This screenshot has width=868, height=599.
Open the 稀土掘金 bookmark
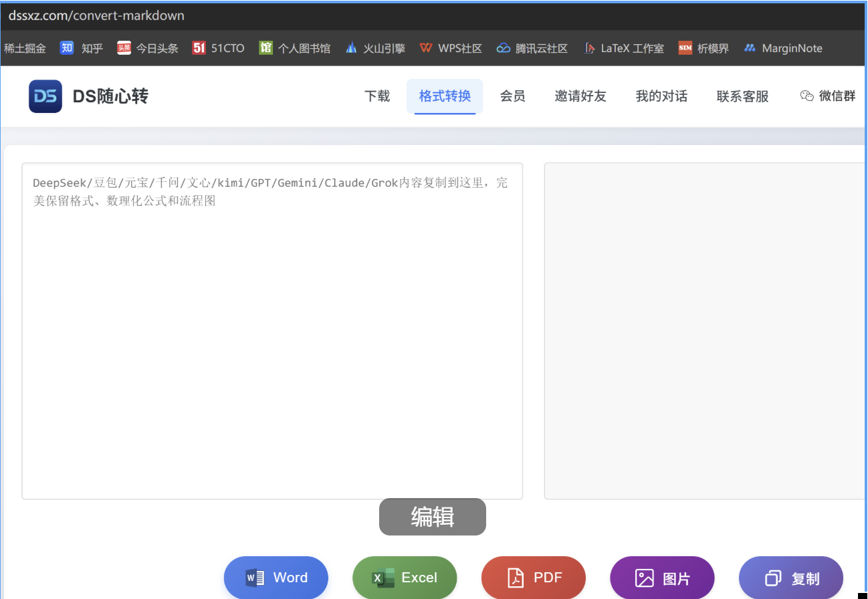25,48
